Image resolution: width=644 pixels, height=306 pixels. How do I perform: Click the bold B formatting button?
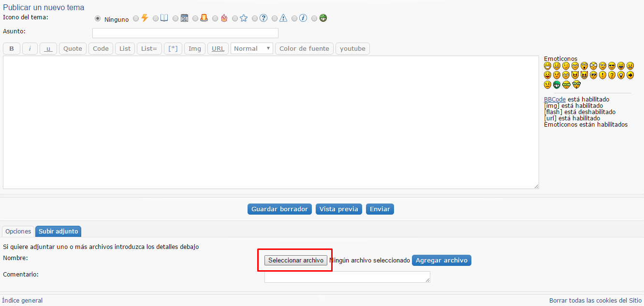(x=12, y=48)
